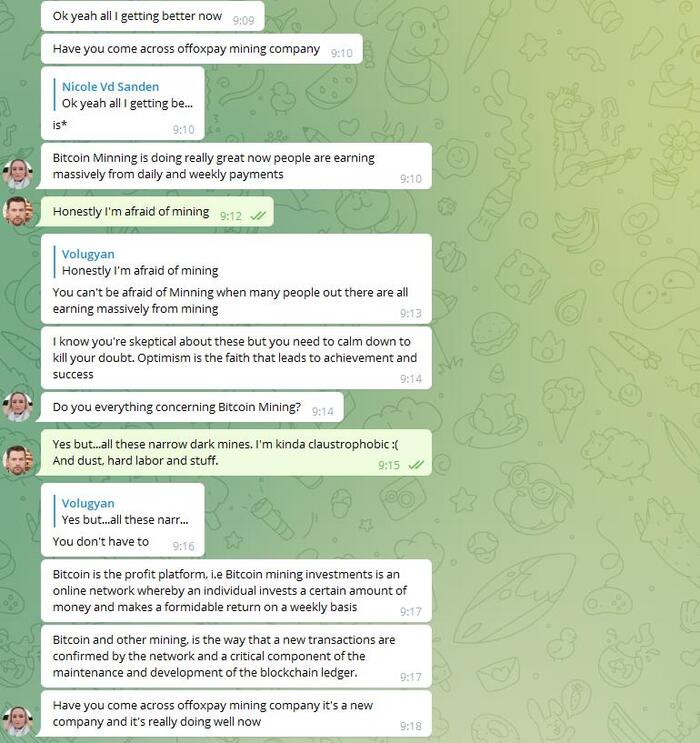Click Nicole's avatar beside the Do you everything message
This screenshot has width=700, height=743.
point(18,407)
